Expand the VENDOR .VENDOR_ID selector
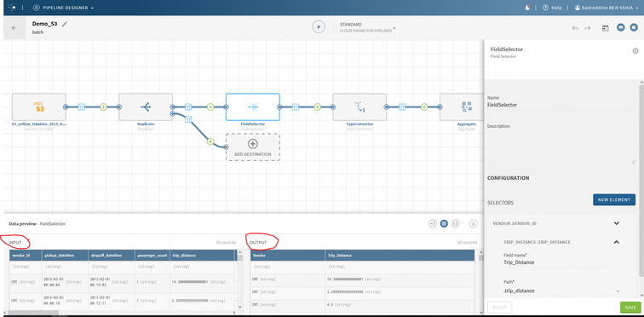 coord(616,223)
